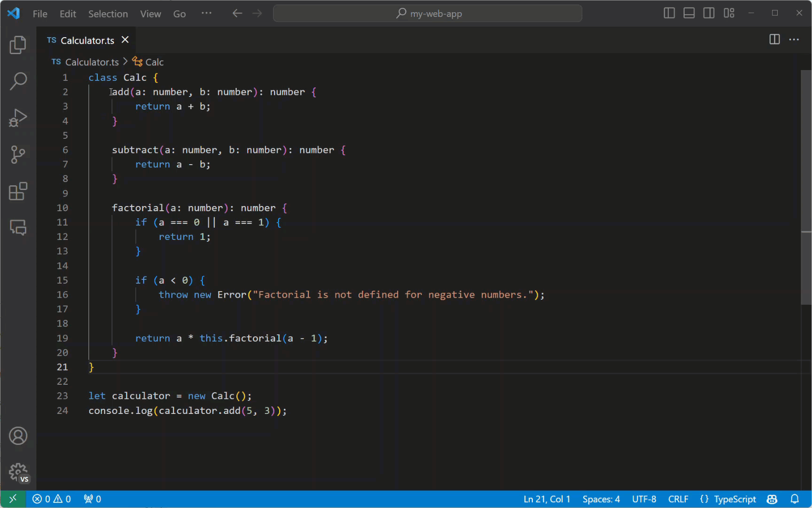This screenshot has width=812, height=508.
Task: Open the Extensions view
Action: (18, 191)
